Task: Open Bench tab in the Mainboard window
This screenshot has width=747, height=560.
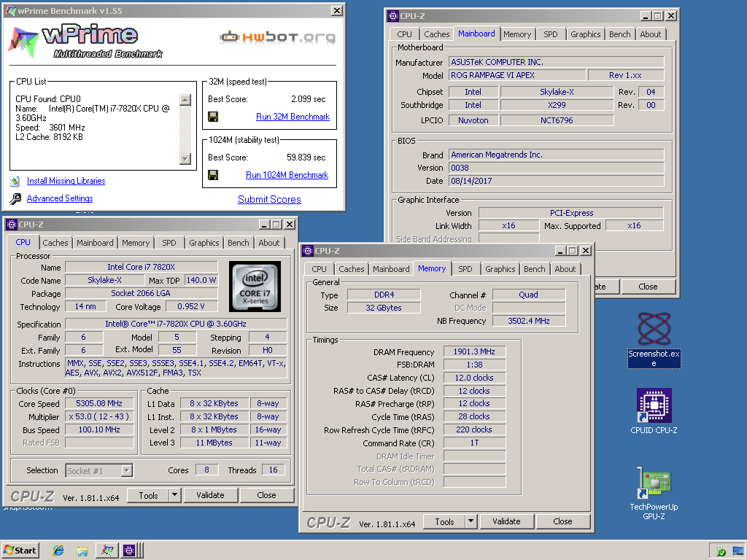Action: click(x=620, y=34)
